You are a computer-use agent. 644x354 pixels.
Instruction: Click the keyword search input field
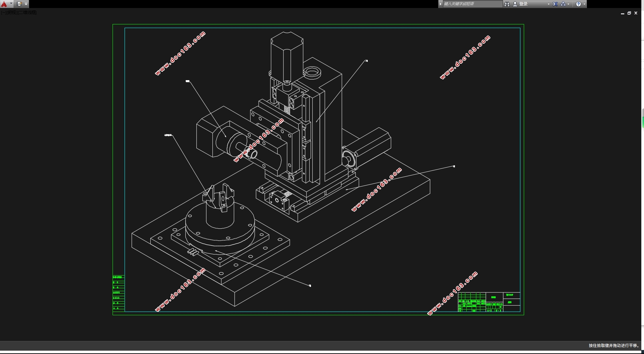[x=472, y=4]
